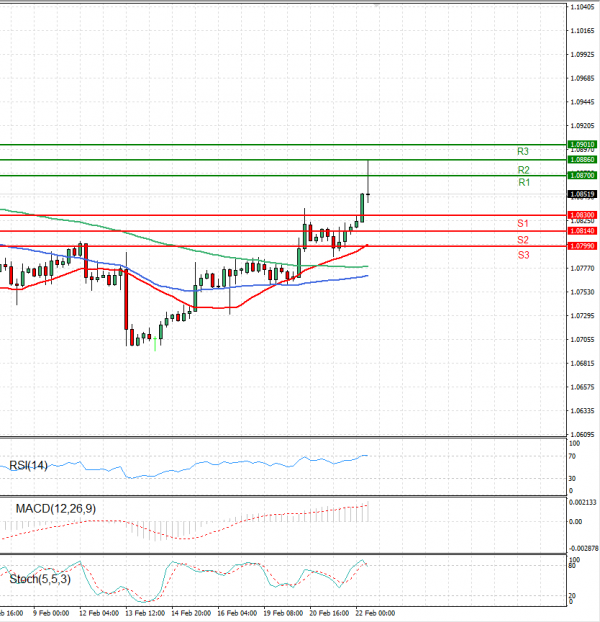The height and width of the screenshot is (622, 600).
Task: Click the 0.002133 MACD scale value
Action: pyautogui.click(x=583, y=503)
